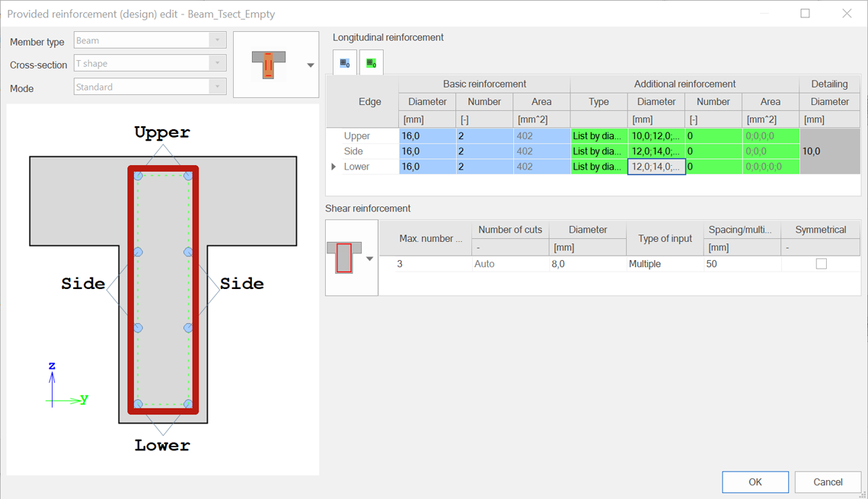Select the shear stirrup shape thumbnail
The image size is (868, 499).
(344, 257)
